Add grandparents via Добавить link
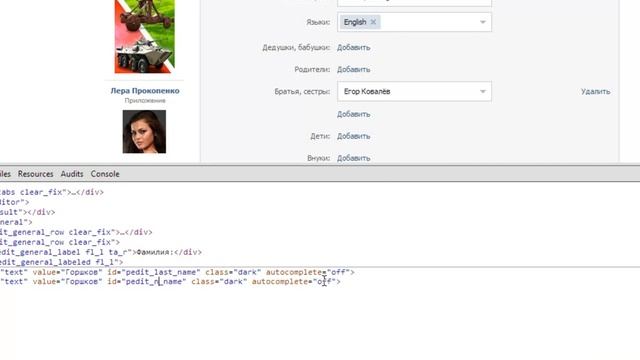This screenshot has width=640, height=360. coord(353,47)
